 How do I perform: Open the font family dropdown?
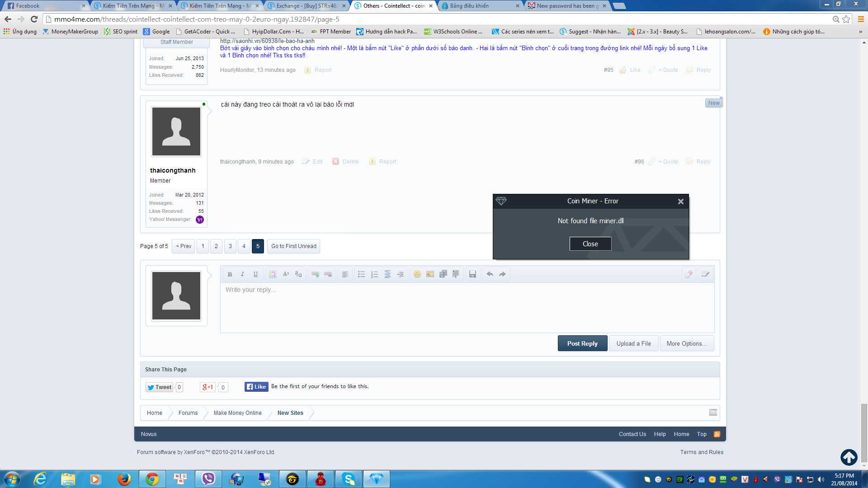298,274
